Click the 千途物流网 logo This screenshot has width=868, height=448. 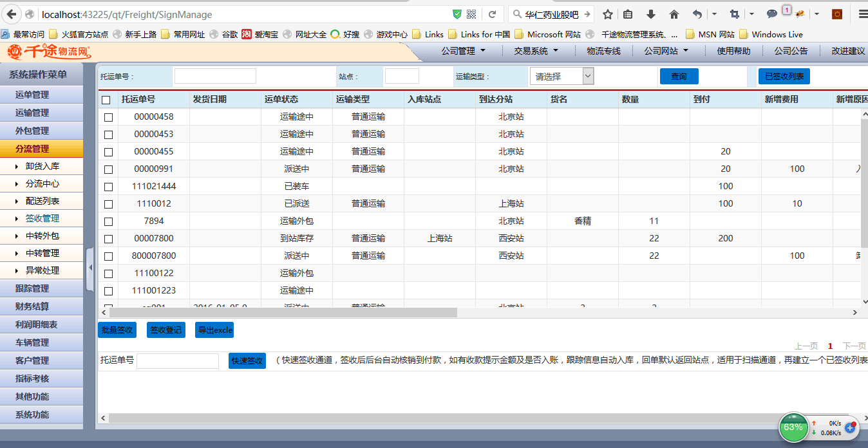click(50, 51)
